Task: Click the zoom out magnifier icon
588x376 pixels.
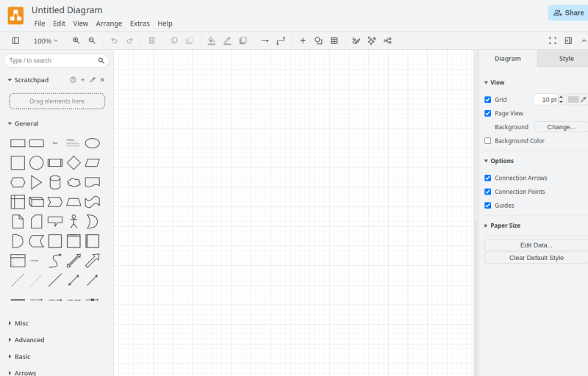Action: tap(92, 41)
